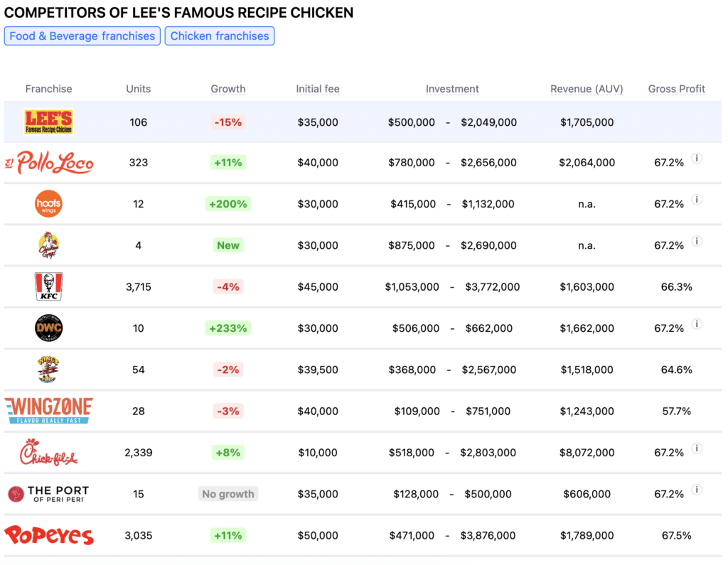The width and height of the screenshot is (728, 565).
Task: Click the $50,000 initial fee
Action: click(318, 536)
